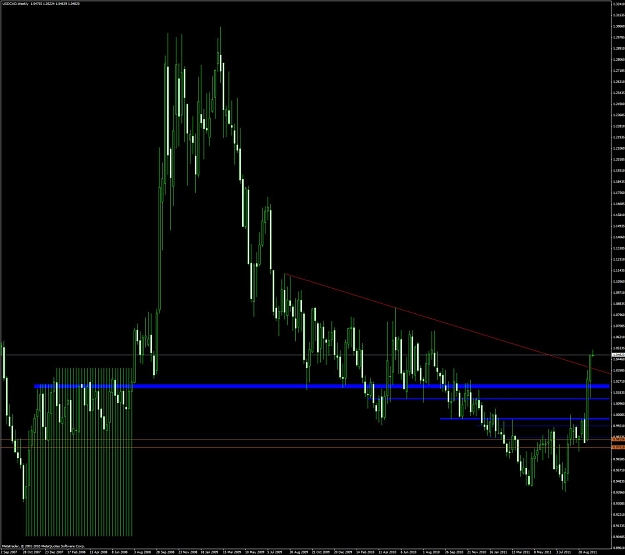Click the white current price label on price axis

(x=618, y=354)
